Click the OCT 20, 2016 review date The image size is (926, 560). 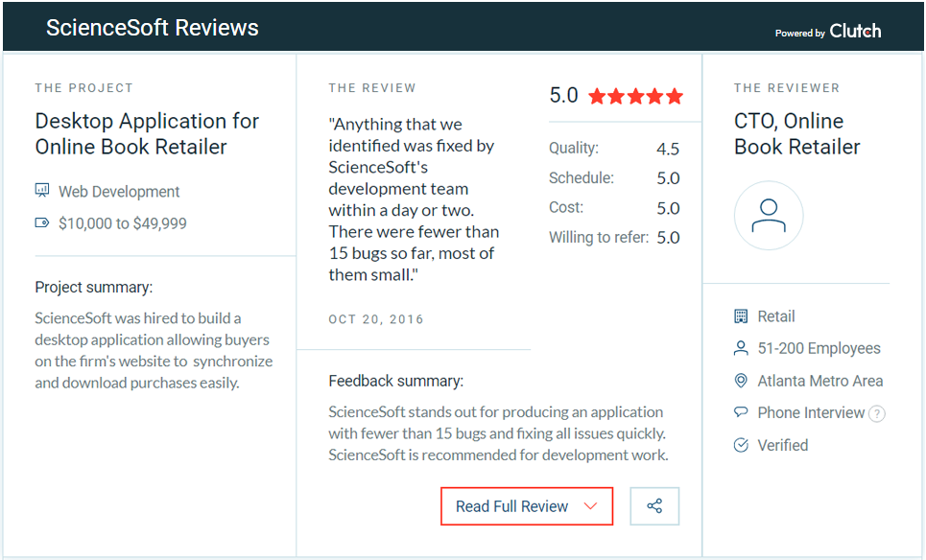tap(376, 319)
